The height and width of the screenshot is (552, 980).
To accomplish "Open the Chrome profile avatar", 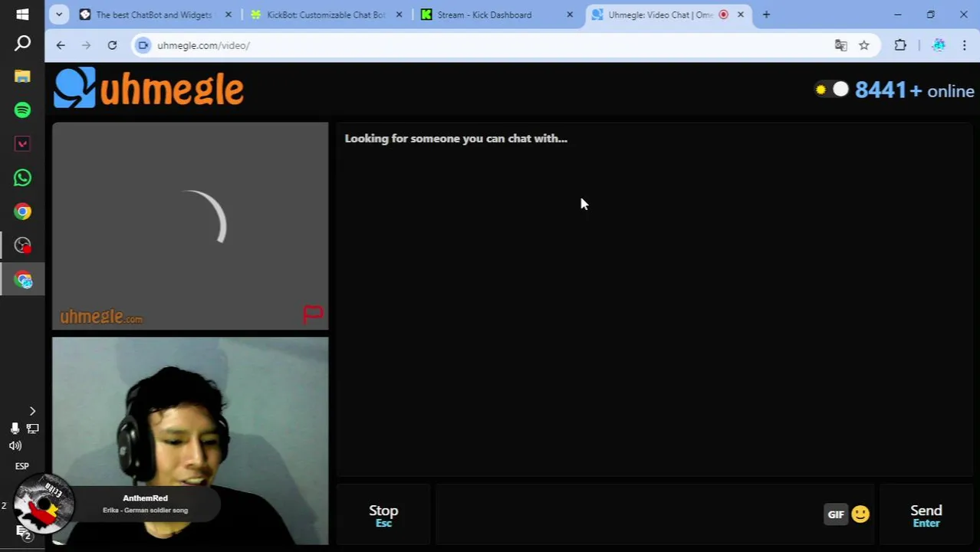I will click(x=939, y=45).
